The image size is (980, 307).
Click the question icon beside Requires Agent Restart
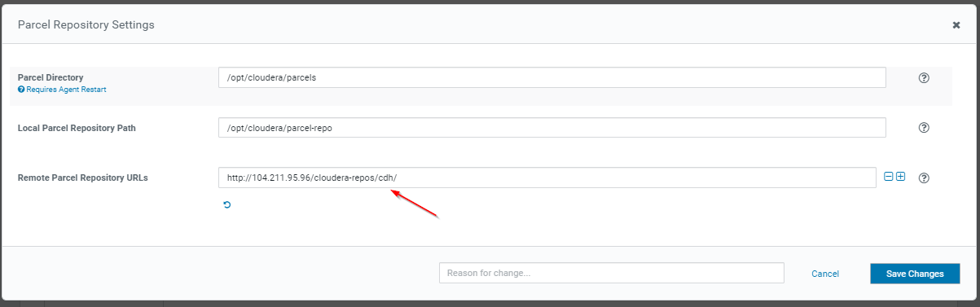[21, 90]
